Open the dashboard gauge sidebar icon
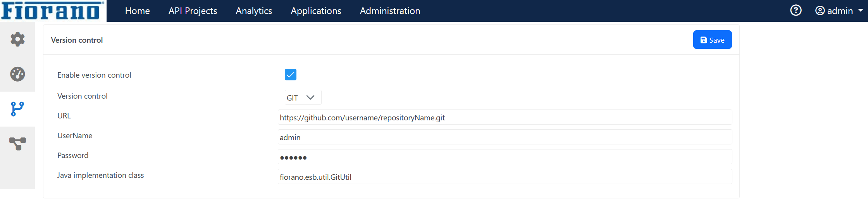Image resolution: width=868 pixels, height=205 pixels. pyautogui.click(x=17, y=74)
